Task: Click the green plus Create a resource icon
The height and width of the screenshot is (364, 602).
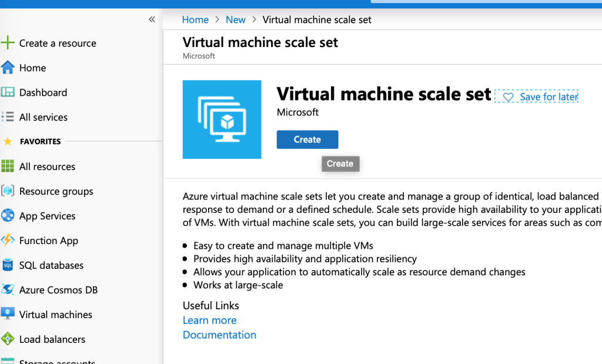Action: (8, 42)
